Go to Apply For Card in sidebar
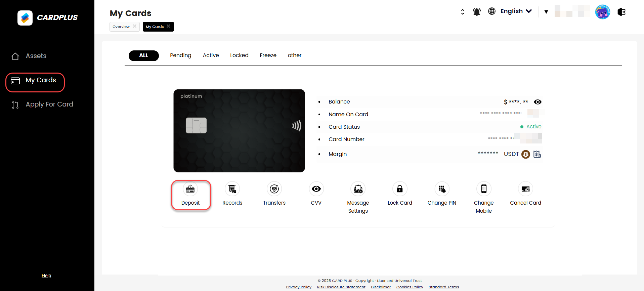This screenshot has height=291, width=644. pyautogui.click(x=49, y=105)
